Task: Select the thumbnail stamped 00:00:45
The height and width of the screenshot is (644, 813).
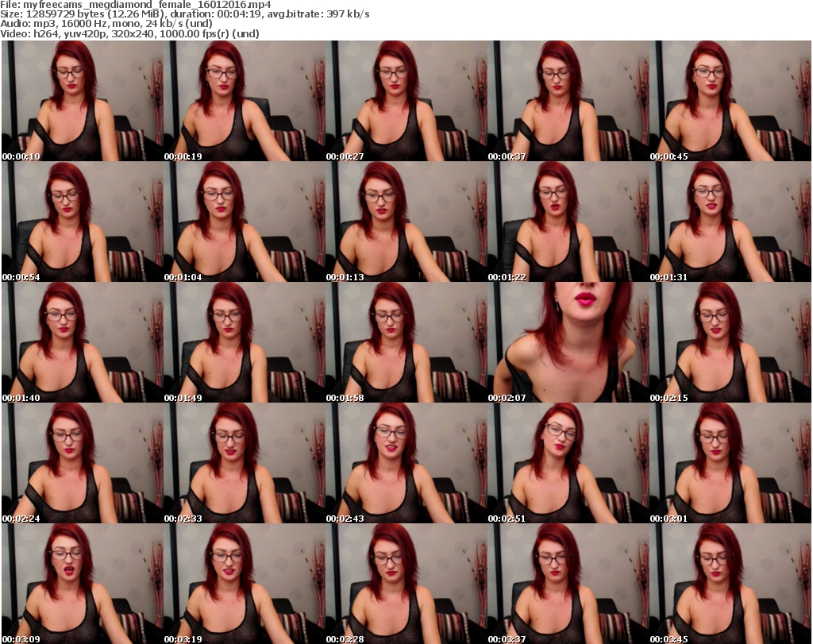Action: [730, 101]
